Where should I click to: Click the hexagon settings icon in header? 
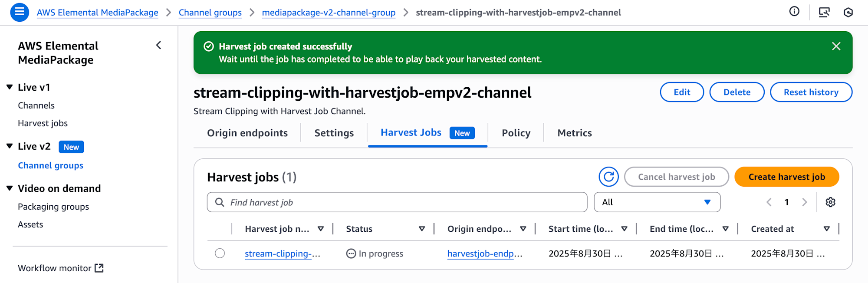(848, 12)
